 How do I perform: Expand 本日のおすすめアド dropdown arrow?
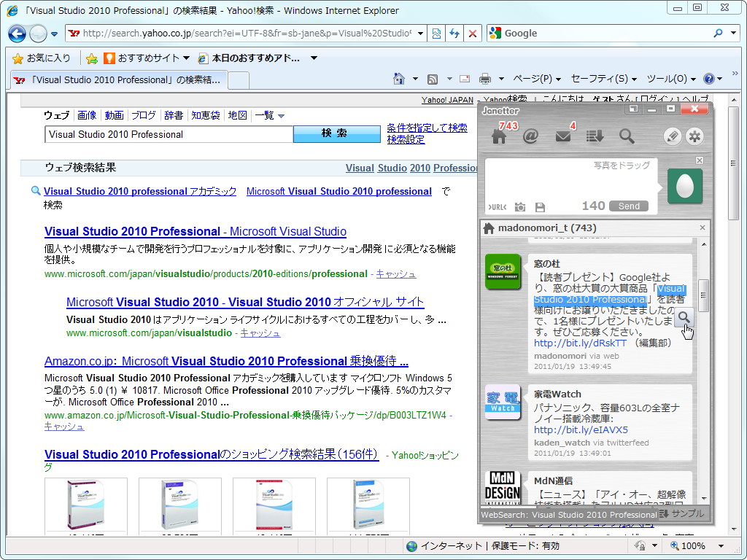pos(314,58)
